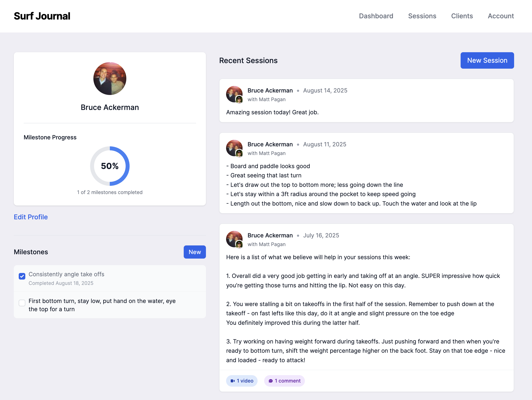The image size is (532, 400).
Task: Click the Consistently angle take offs milestone text
Action: click(66, 274)
